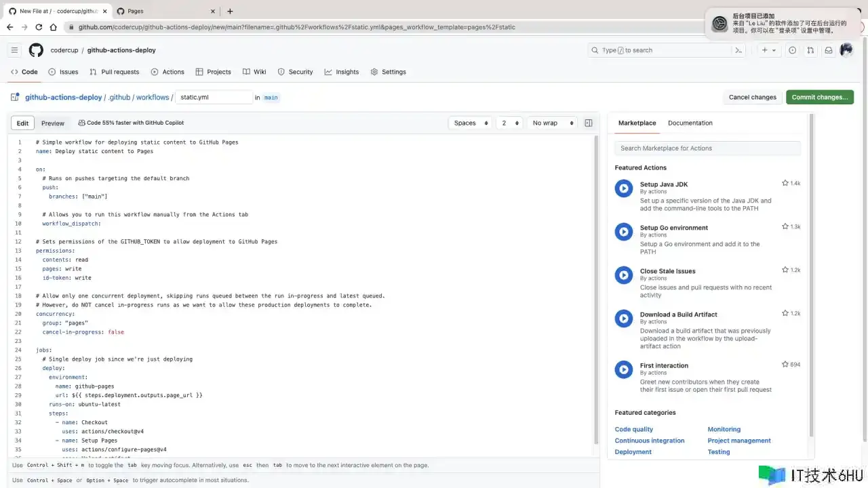This screenshot has height=488, width=868.
Task: Switch to Preview mode in editor
Action: (x=52, y=123)
